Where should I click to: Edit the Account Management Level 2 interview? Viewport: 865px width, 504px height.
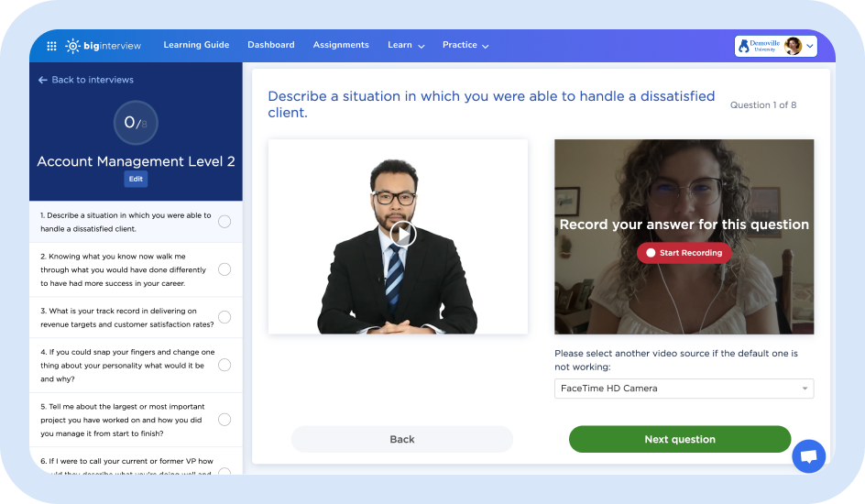tap(136, 179)
